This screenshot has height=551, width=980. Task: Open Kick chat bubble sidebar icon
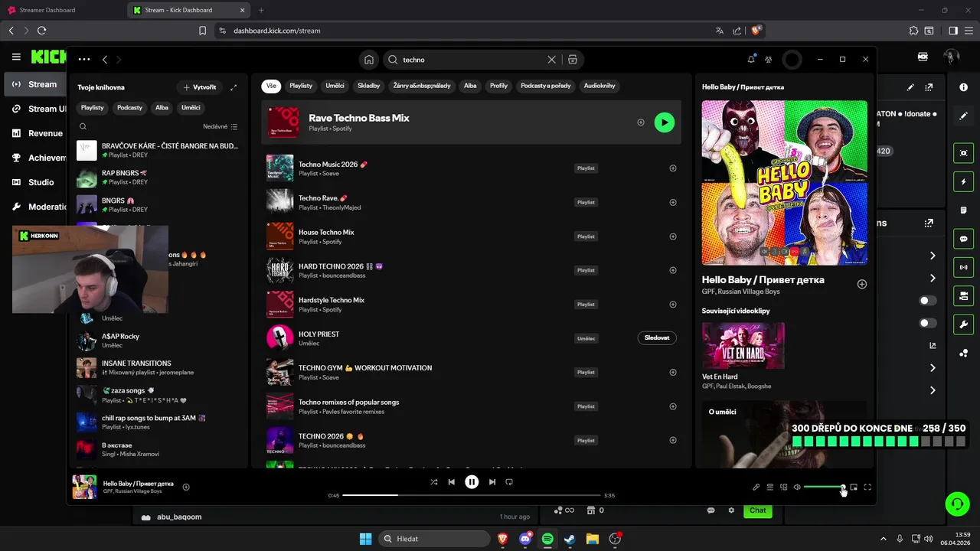(x=963, y=239)
